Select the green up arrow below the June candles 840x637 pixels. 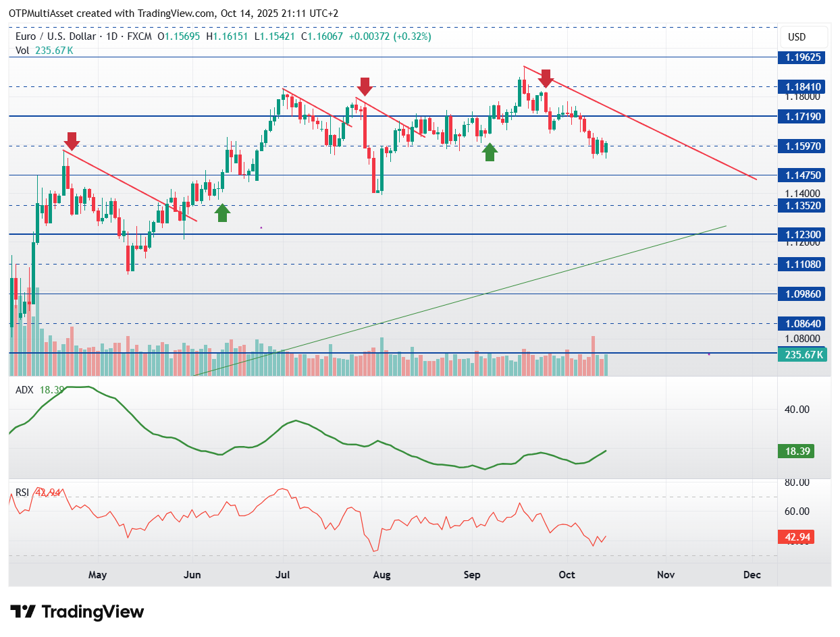tap(222, 213)
